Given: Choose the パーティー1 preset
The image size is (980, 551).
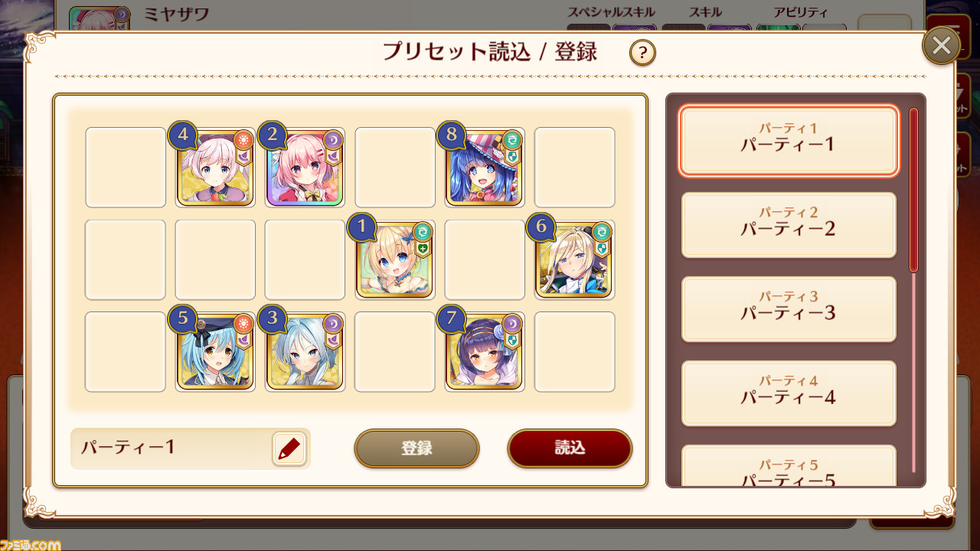Looking at the screenshot, I should (789, 141).
